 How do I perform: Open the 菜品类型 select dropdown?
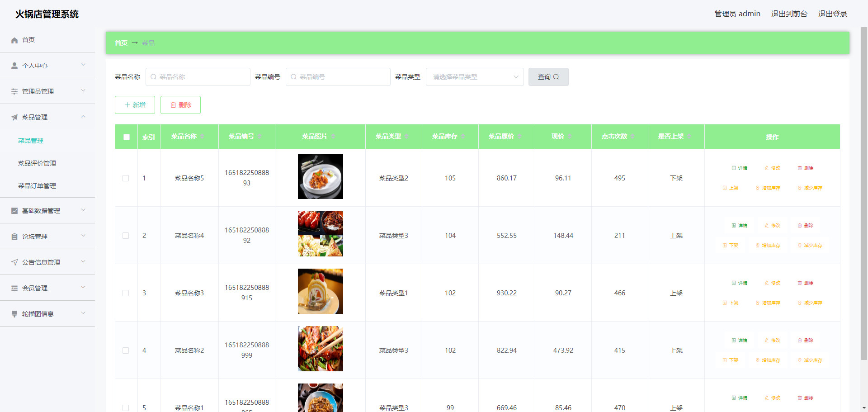tap(475, 77)
